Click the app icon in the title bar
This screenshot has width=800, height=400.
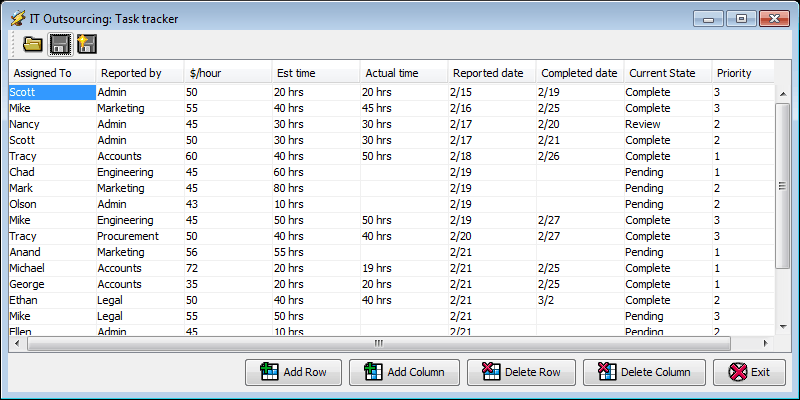pyautogui.click(x=18, y=19)
